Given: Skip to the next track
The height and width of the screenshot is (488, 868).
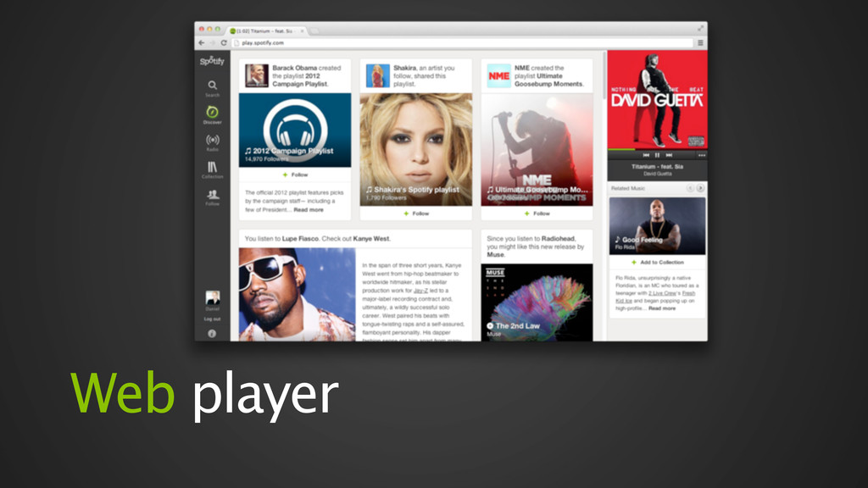Looking at the screenshot, I should coord(667,157).
